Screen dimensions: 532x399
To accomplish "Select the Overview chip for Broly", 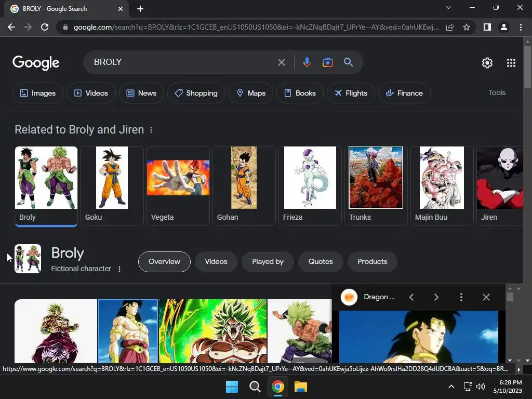I will [x=164, y=262].
